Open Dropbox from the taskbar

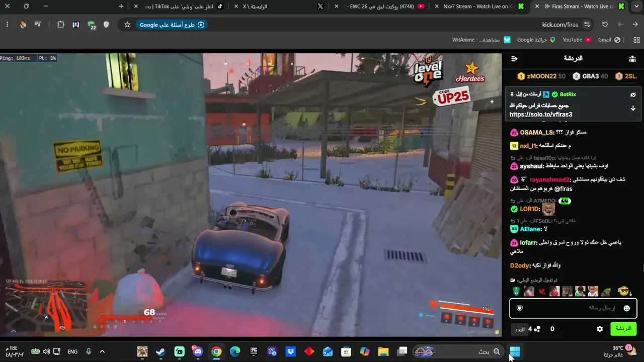tap(291, 351)
